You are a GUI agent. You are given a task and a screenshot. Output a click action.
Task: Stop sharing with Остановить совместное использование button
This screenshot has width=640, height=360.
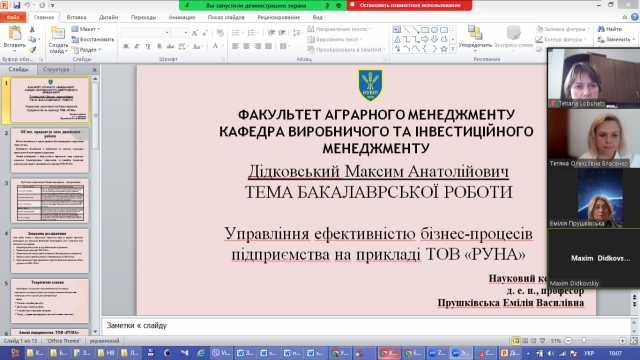[409, 5]
